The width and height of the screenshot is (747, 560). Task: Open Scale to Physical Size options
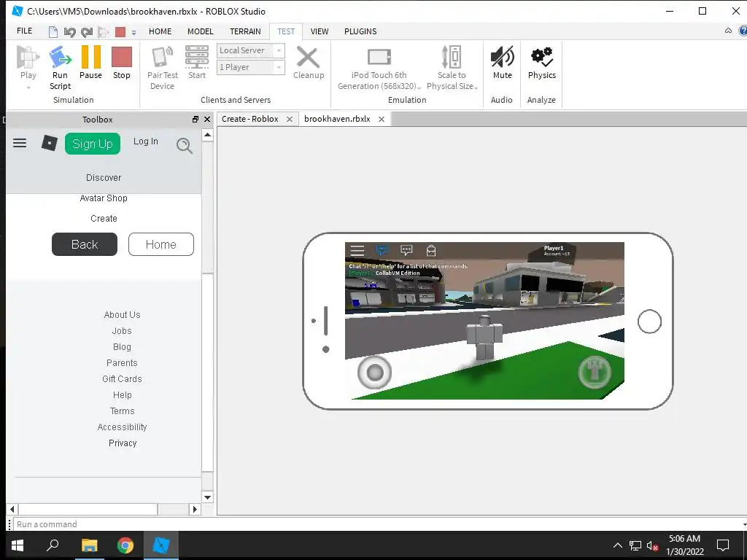(452, 68)
